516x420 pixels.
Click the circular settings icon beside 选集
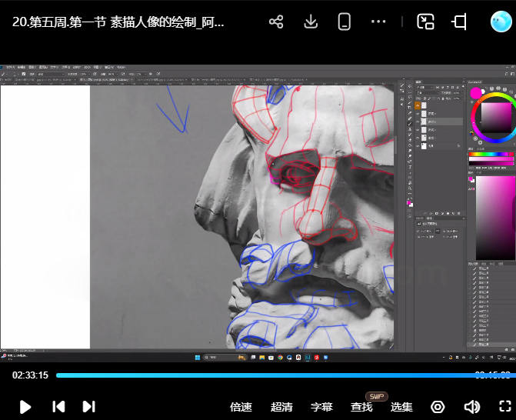click(x=438, y=407)
